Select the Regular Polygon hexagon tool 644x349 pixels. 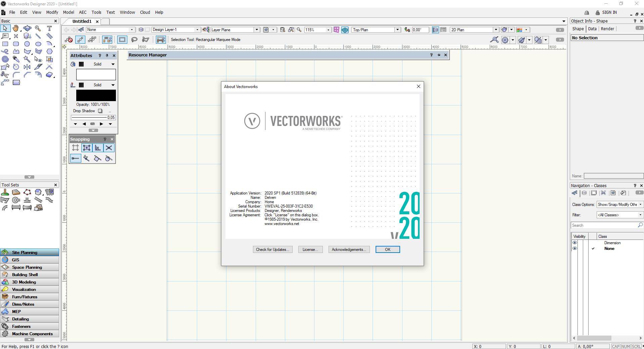(49, 51)
